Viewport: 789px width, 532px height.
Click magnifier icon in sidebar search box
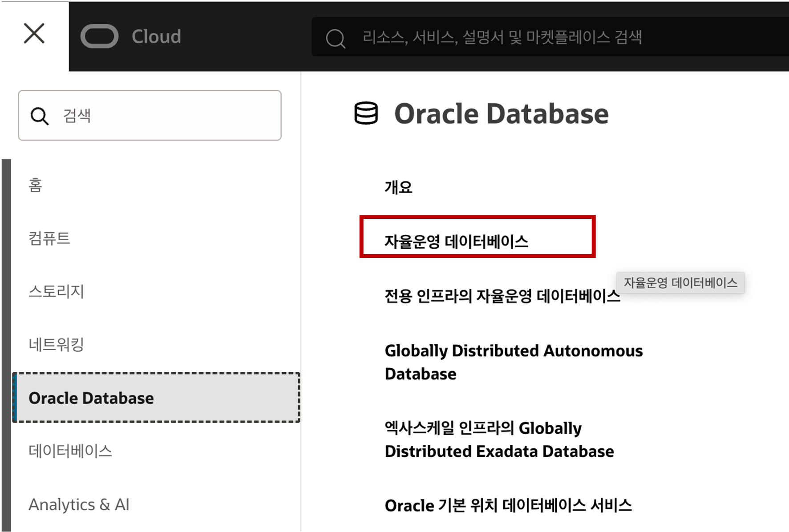click(x=40, y=116)
